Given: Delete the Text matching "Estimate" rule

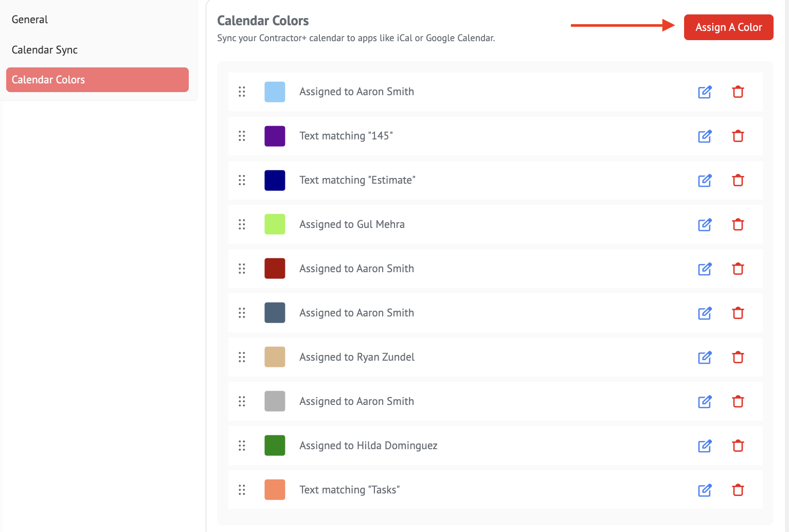Looking at the screenshot, I should click(x=738, y=181).
